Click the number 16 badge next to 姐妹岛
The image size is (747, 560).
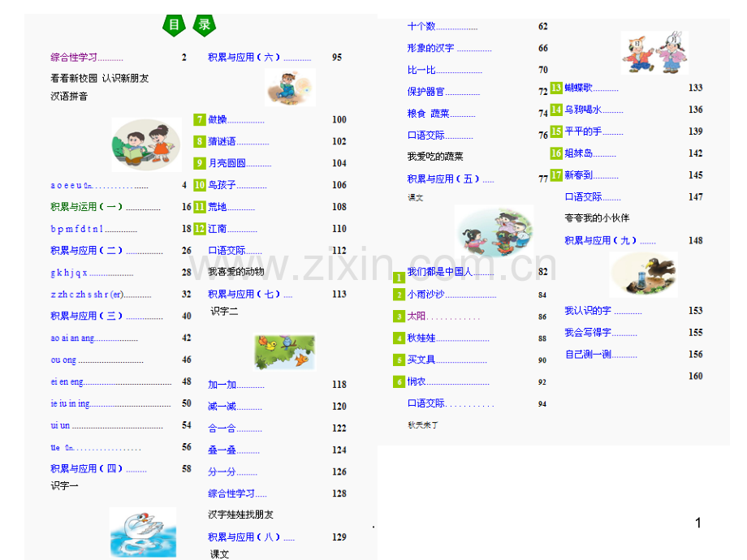coord(555,153)
